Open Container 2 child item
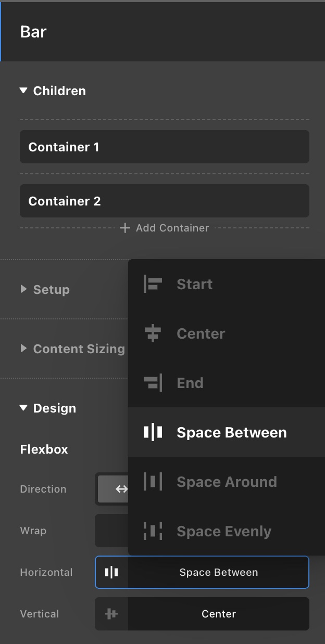Screen dimensions: 325x644 [164, 201]
